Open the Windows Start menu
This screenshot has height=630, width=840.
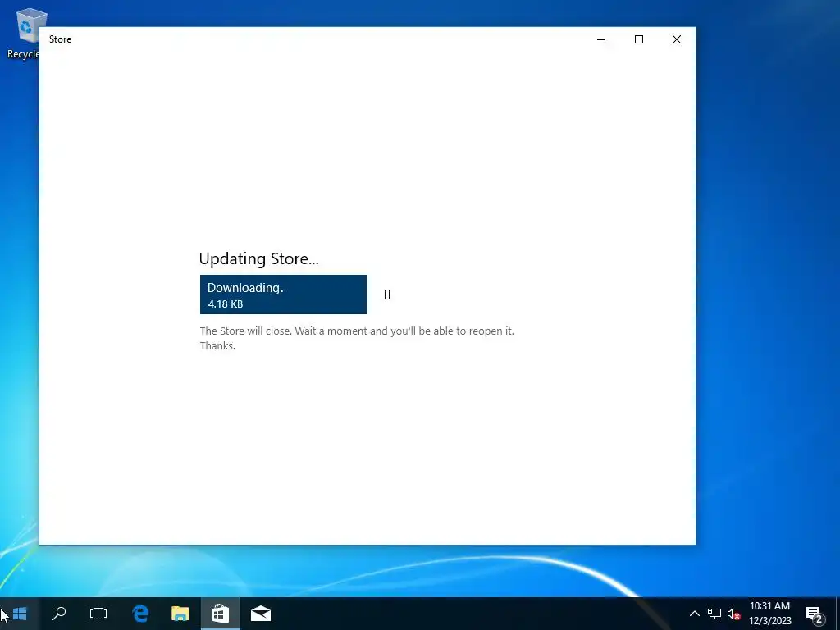click(x=20, y=614)
